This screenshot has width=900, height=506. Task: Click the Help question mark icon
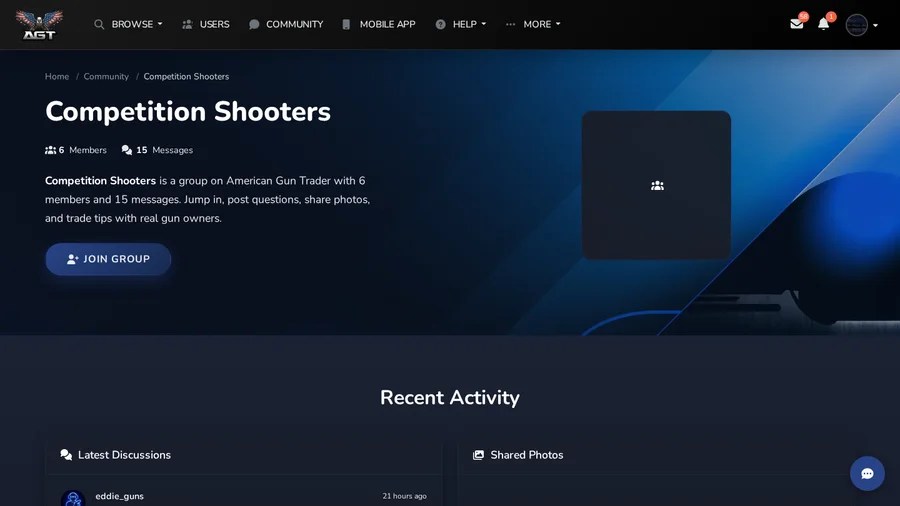pos(440,25)
